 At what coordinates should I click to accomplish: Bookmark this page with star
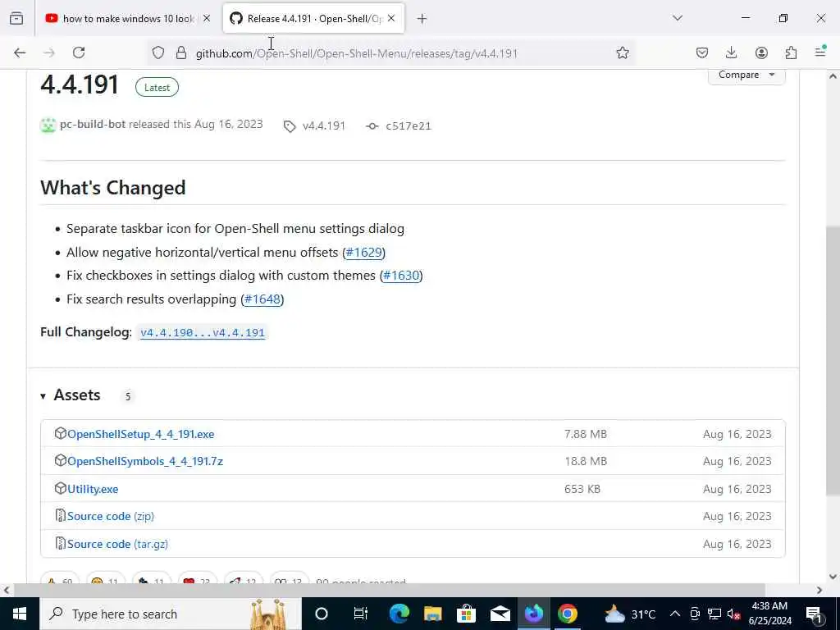(623, 52)
